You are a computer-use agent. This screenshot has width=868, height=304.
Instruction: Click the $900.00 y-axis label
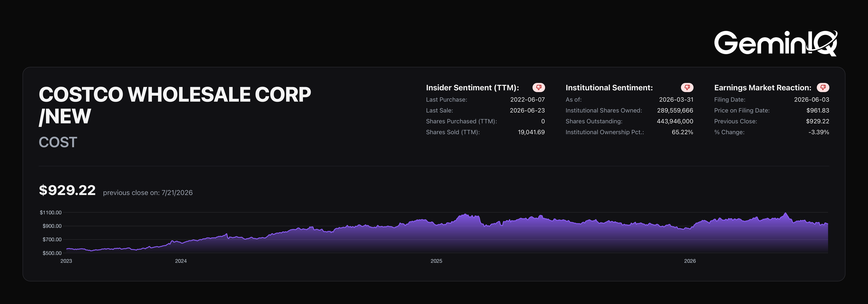52,226
